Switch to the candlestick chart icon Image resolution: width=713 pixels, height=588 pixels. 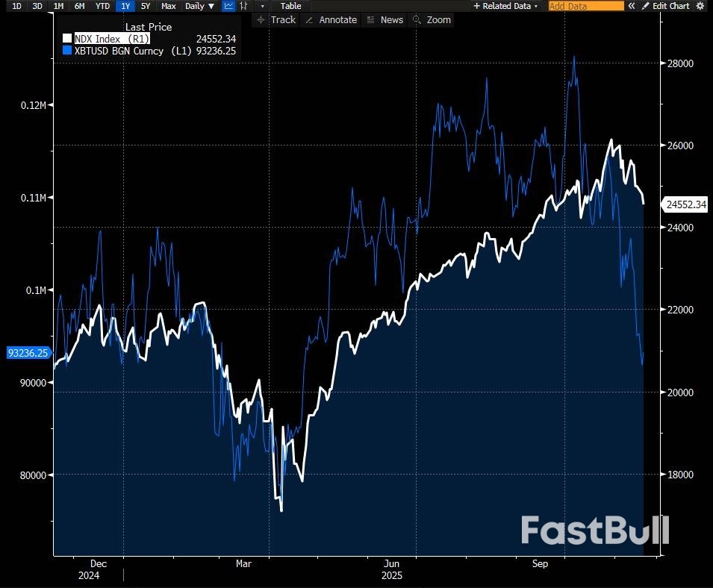pos(243,6)
